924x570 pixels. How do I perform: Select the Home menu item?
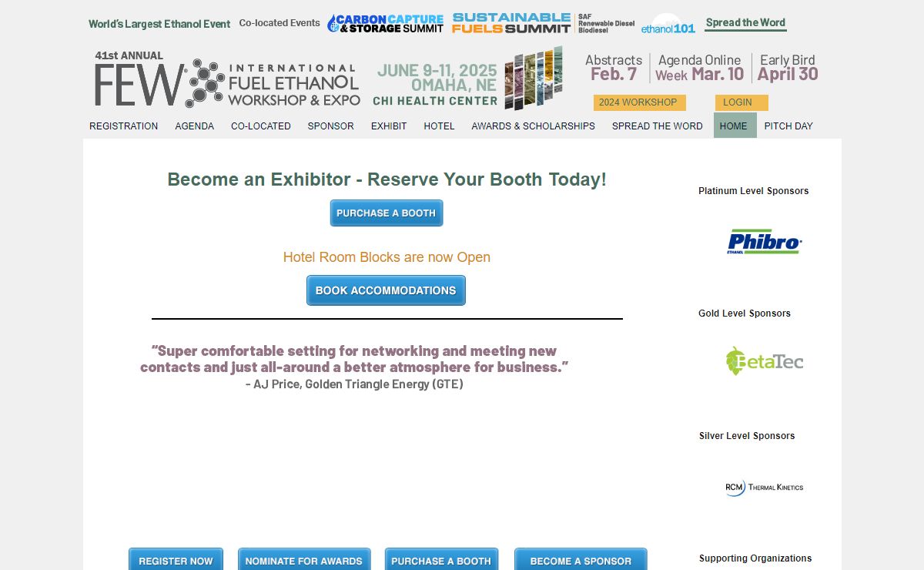[735, 126]
